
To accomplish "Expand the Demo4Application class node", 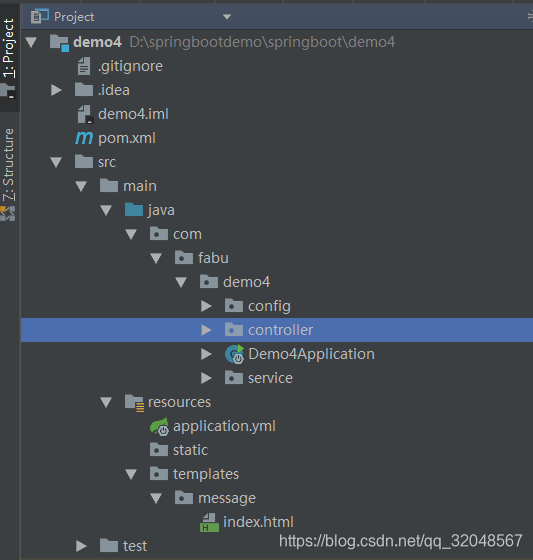I will (x=206, y=354).
